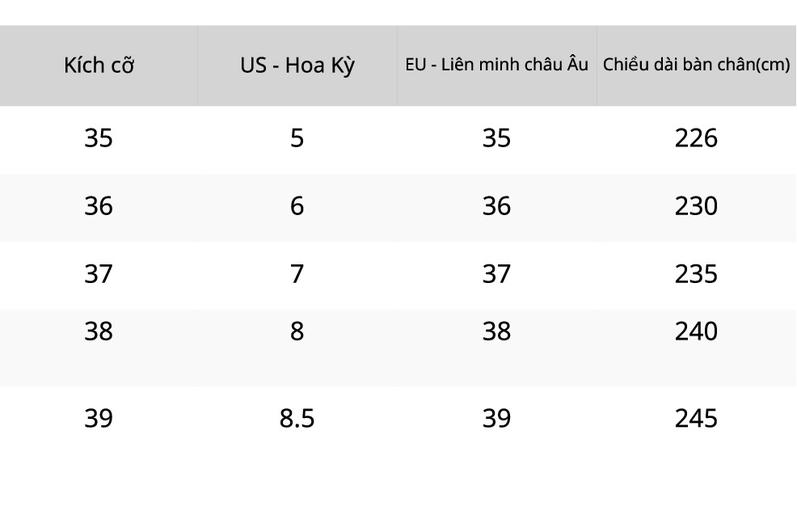This screenshot has width=797, height=528.
Task: Click foot length value 226
Action: (x=696, y=138)
